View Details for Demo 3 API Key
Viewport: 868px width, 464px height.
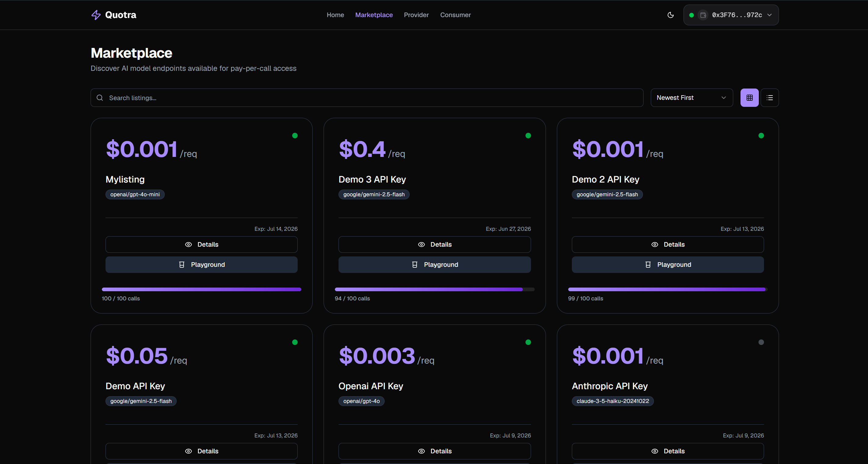pyautogui.click(x=435, y=245)
